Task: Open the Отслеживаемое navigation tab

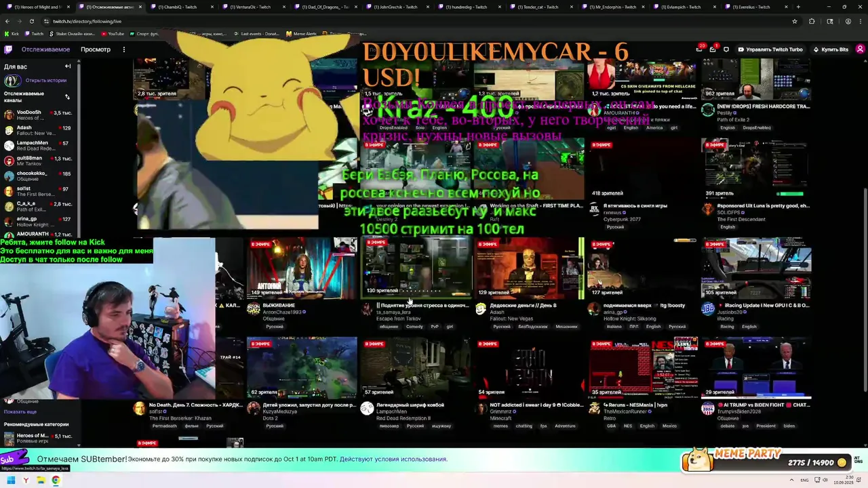Action: [x=45, y=49]
